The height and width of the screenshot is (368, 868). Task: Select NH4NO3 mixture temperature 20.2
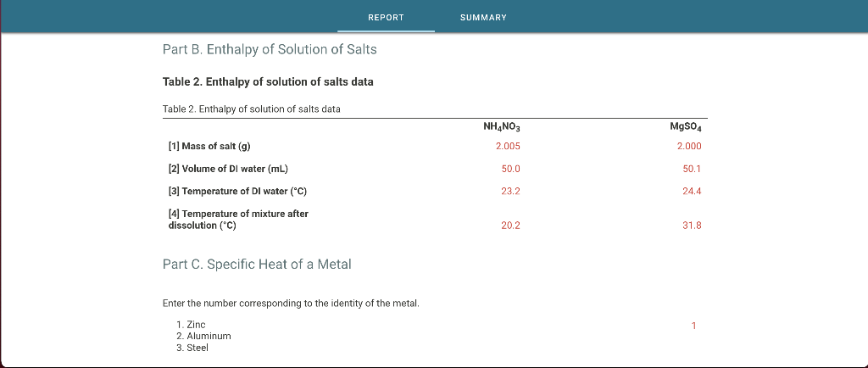coord(510,226)
